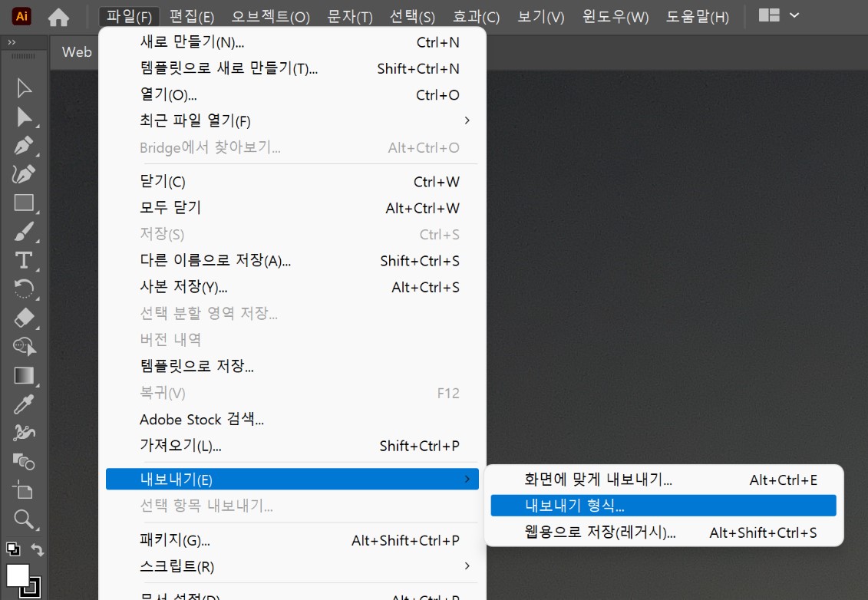868x600 pixels.
Task: Open the 문자(T) menu
Action: pyautogui.click(x=350, y=17)
